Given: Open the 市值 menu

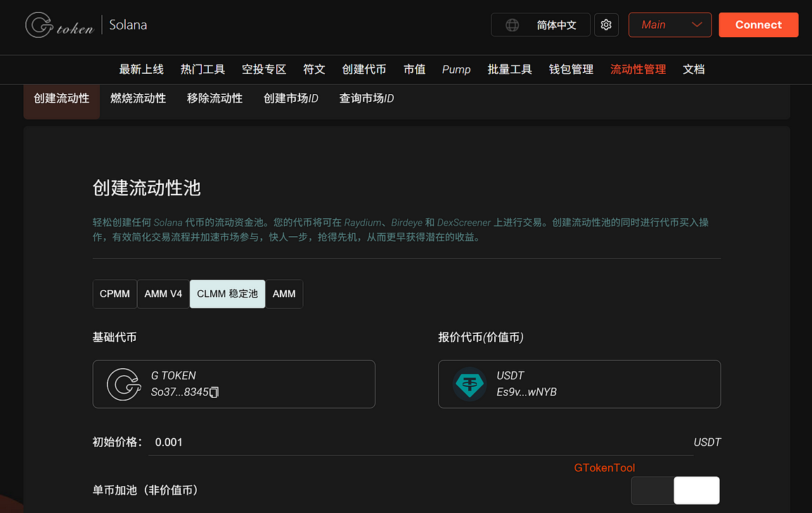Looking at the screenshot, I should click(x=414, y=70).
